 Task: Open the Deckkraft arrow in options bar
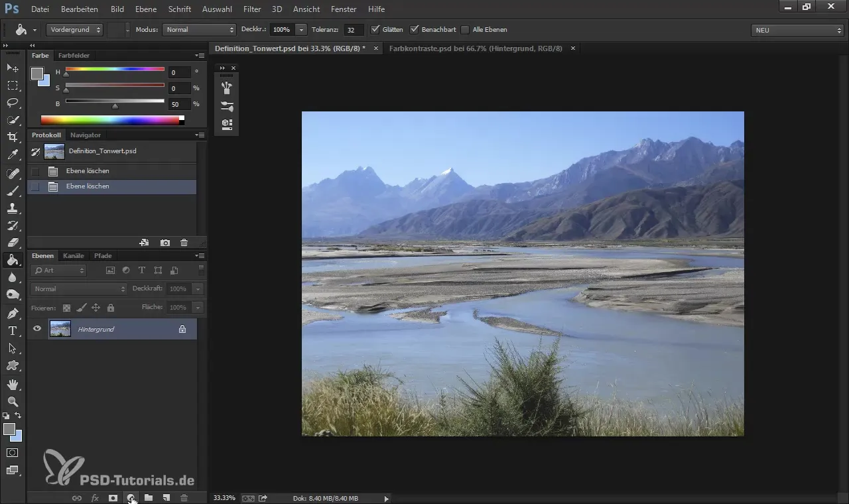301,30
